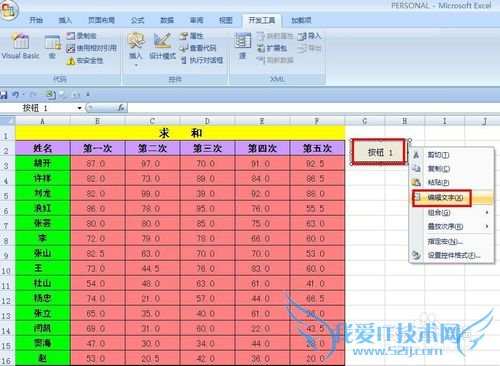This screenshot has height=366, width=500.
Task: Choose 复制(C) in context menu
Action: pos(452,169)
